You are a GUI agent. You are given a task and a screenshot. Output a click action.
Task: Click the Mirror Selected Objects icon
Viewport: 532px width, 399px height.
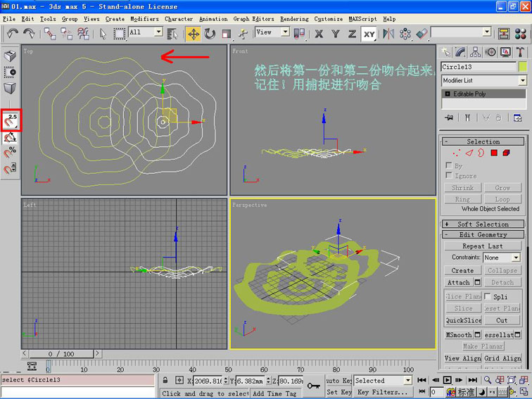388,34
